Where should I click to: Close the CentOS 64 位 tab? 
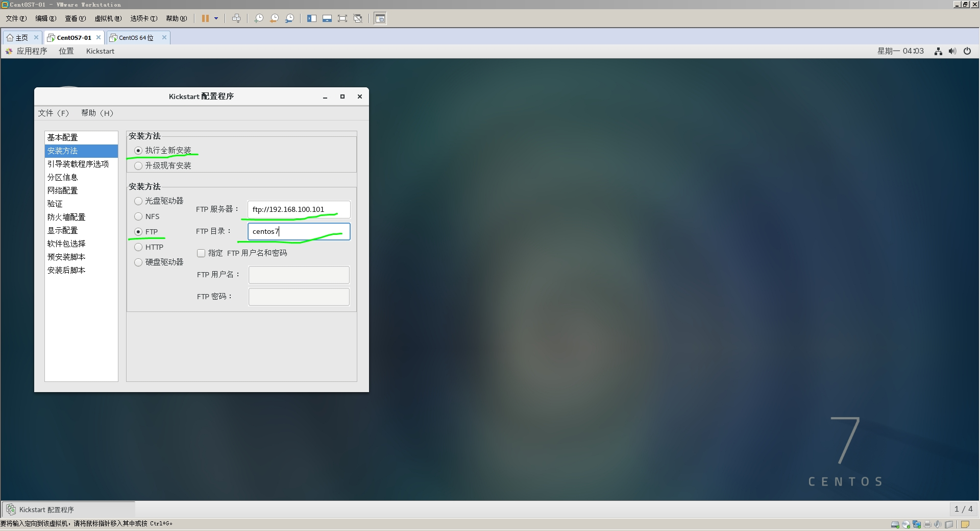164,37
